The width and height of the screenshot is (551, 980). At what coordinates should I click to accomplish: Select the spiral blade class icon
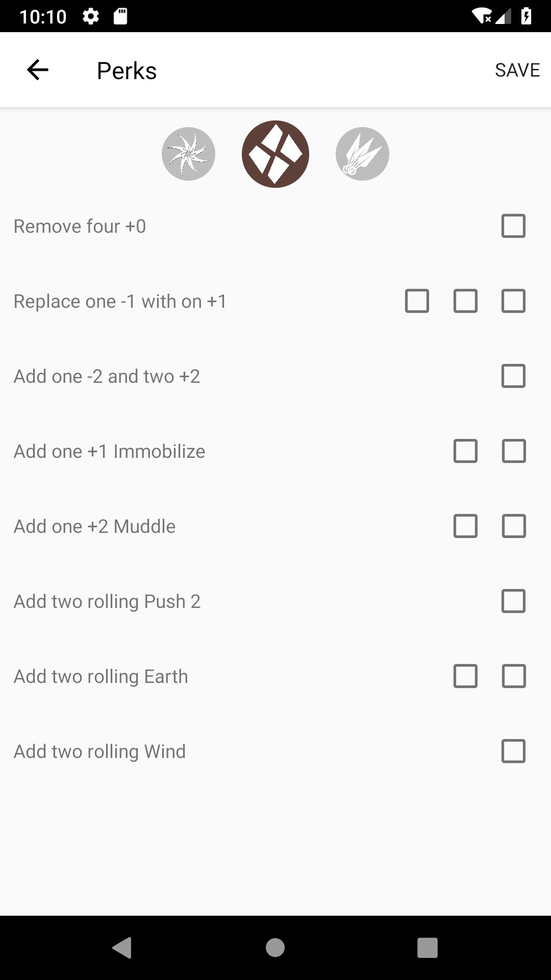[x=188, y=154]
